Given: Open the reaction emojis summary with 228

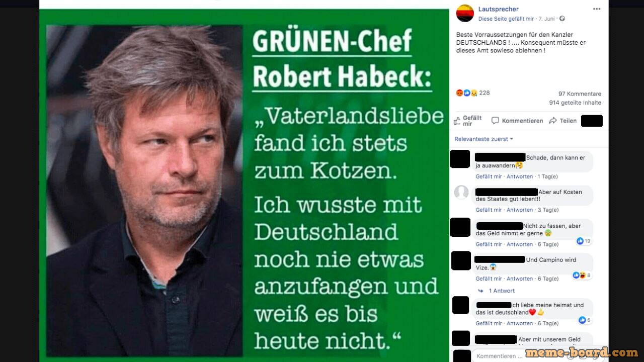Looking at the screenshot, I should tap(472, 93).
